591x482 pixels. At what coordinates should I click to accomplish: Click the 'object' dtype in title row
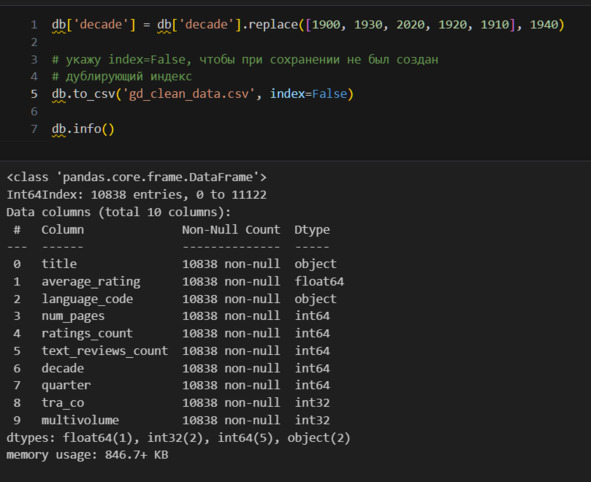coord(315,264)
